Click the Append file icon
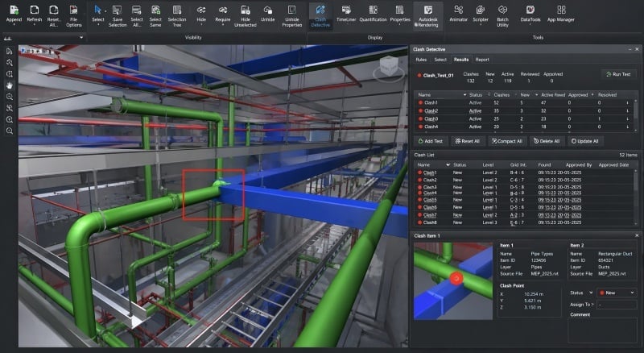Screen dimensions: 644x353 (x=14, y=10)
